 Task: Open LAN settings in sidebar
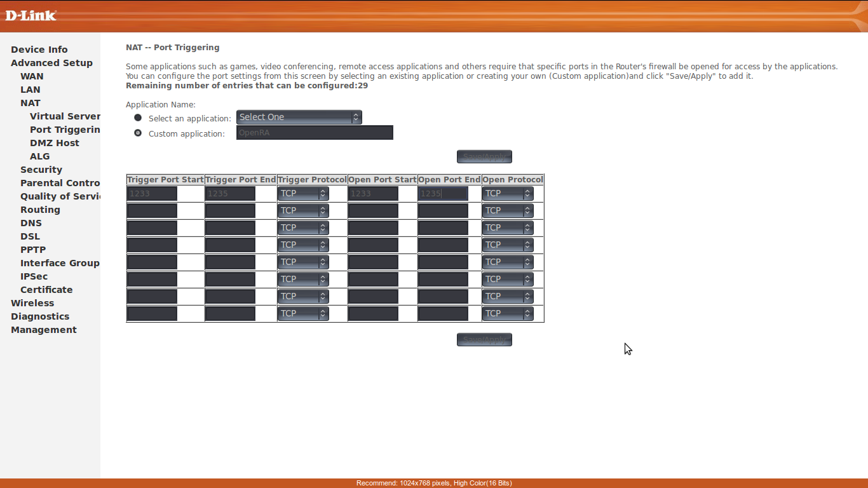tap(31, 90)
